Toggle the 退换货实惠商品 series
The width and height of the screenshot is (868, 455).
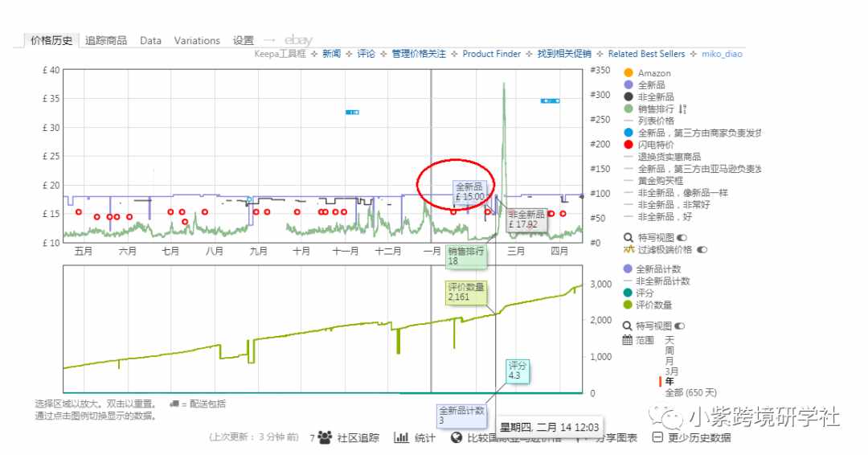click(x=662, y=157)
